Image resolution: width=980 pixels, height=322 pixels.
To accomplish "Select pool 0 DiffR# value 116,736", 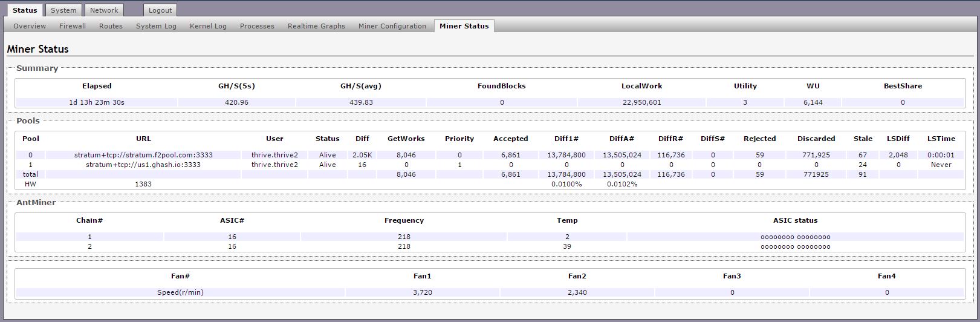I will click(x=671, y=155).
